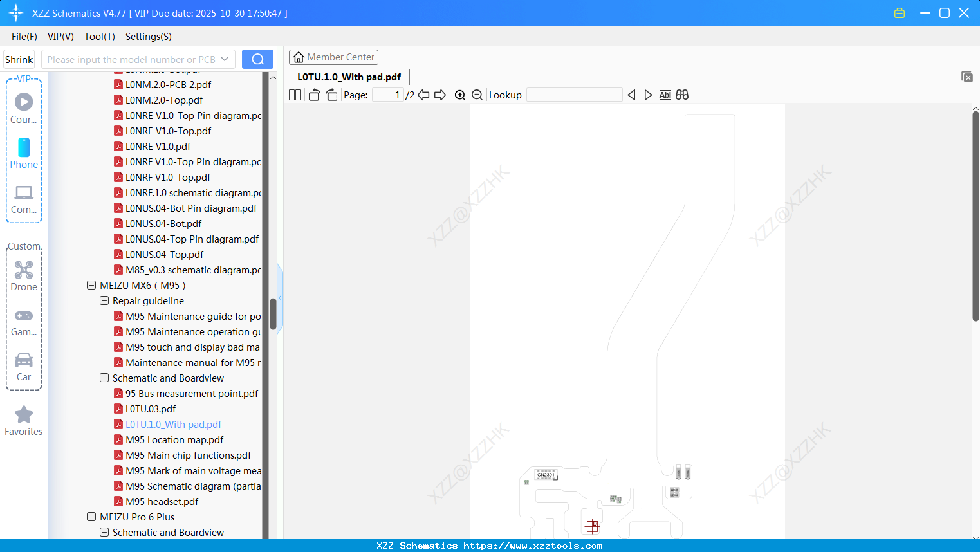The width and height of the screenshot is (980, 552).
Task: Open L0TU.03.pdf in the tree
Action: click(151, 409)
